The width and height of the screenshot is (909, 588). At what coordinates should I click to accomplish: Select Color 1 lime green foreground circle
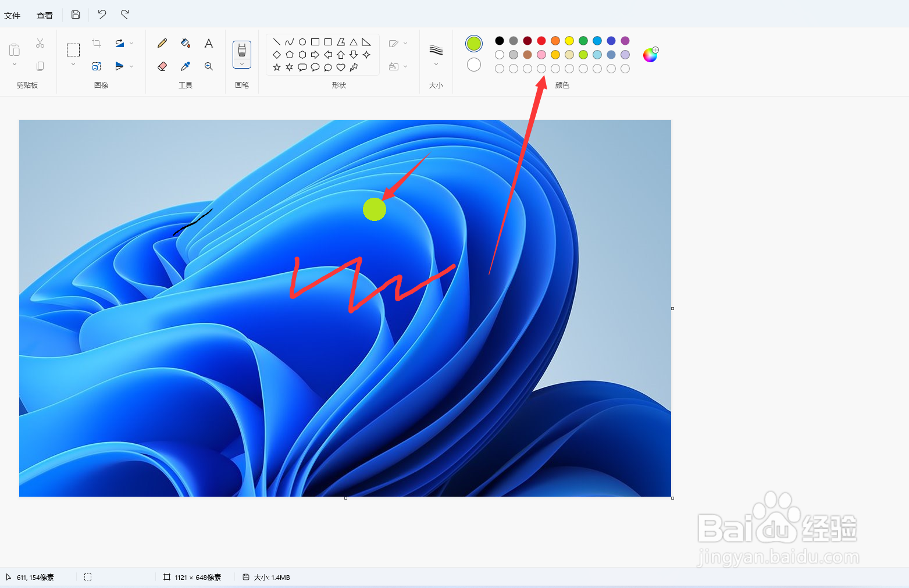coord(474,43)
